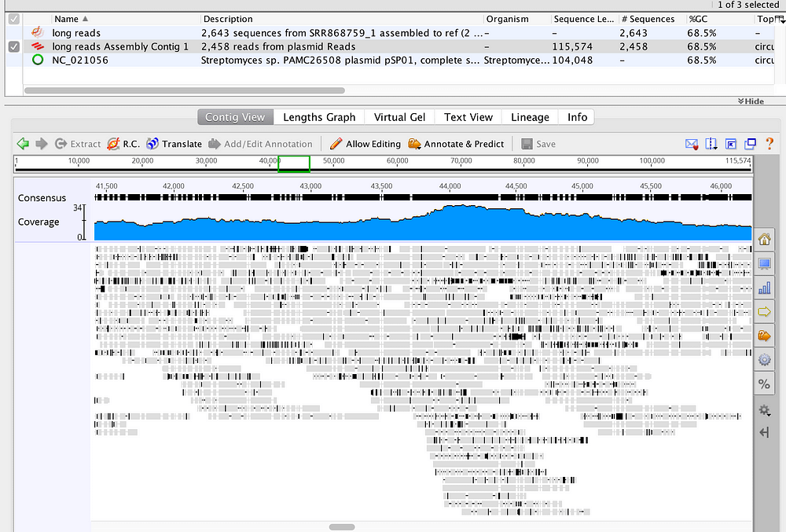The image size is (786, 532).
Task: Open the Virtual Gel tab
Action: 399,117
